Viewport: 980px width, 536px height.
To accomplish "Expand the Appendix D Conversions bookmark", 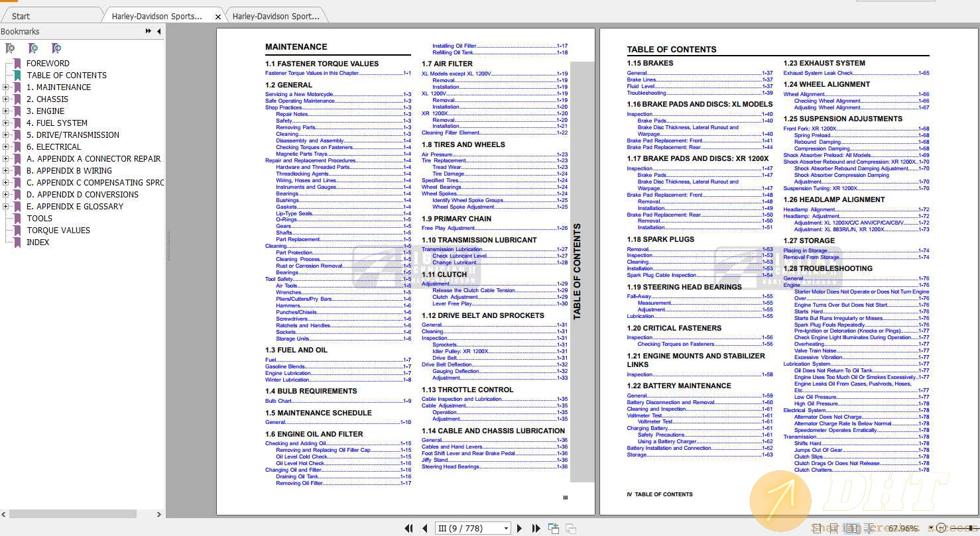I will pos(6,195).
